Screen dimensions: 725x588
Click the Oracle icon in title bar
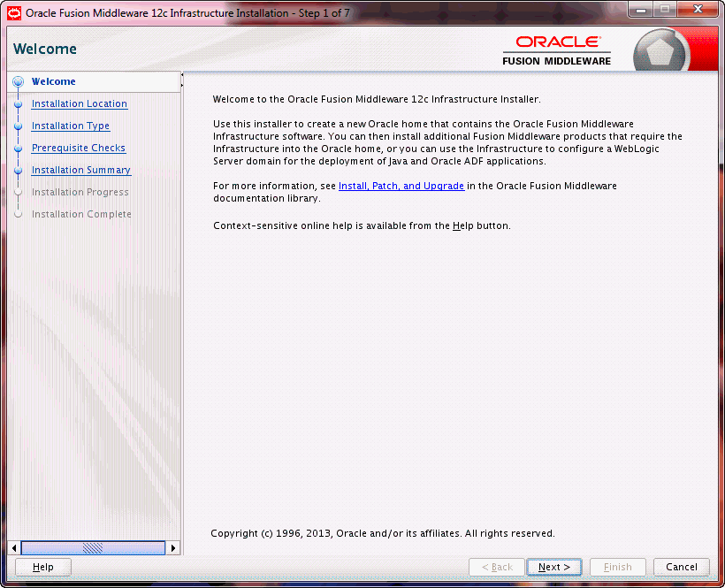click(x=14, y=13)
